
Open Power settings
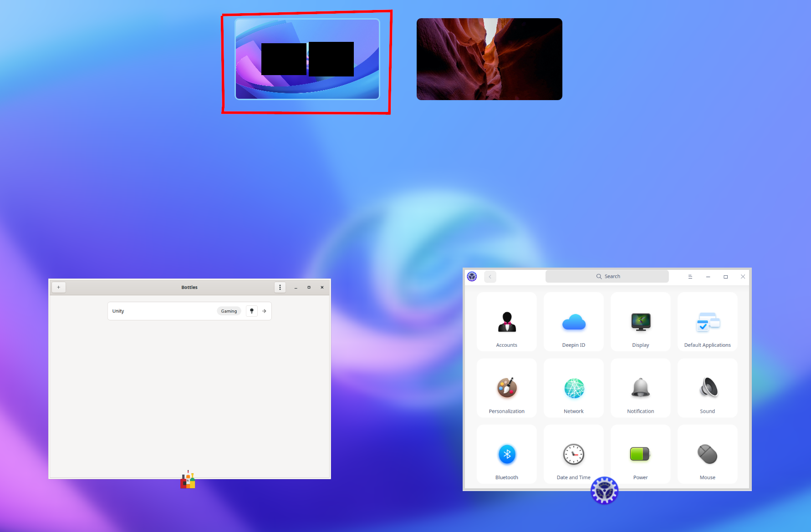coord(640,454)
